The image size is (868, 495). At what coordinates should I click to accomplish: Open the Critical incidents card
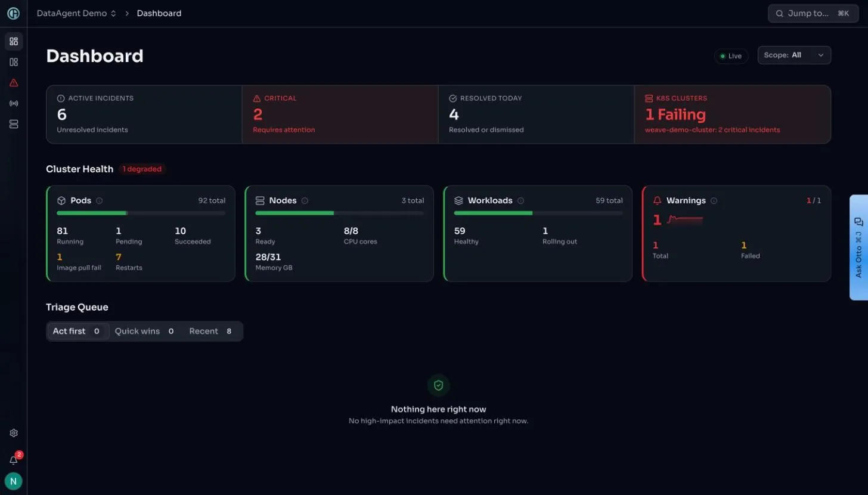(340, 114)
